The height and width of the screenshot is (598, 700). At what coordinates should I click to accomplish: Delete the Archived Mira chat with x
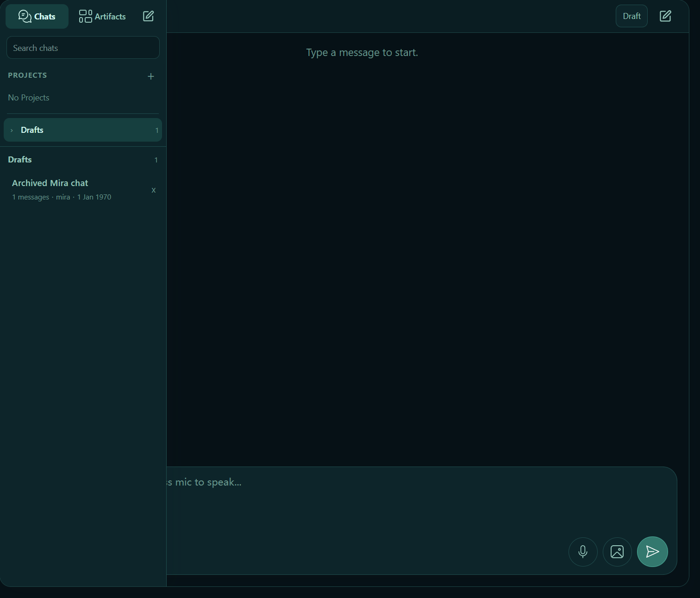(154, 190)
